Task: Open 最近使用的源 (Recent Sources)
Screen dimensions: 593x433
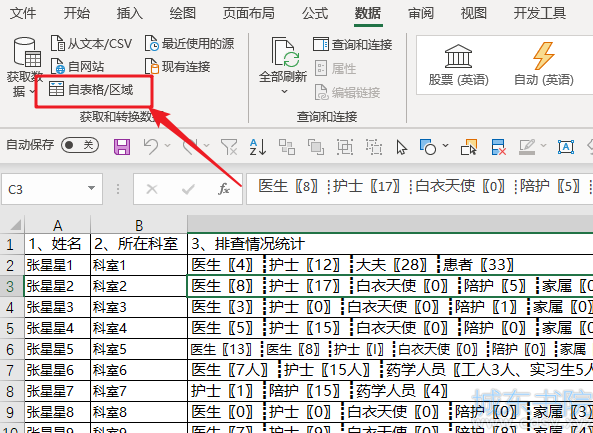Action: click(x=189, y=43)
